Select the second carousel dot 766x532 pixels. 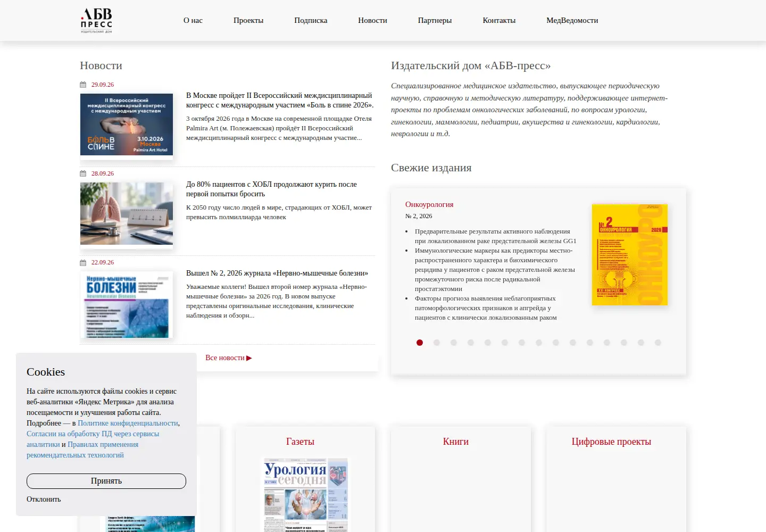437,343
